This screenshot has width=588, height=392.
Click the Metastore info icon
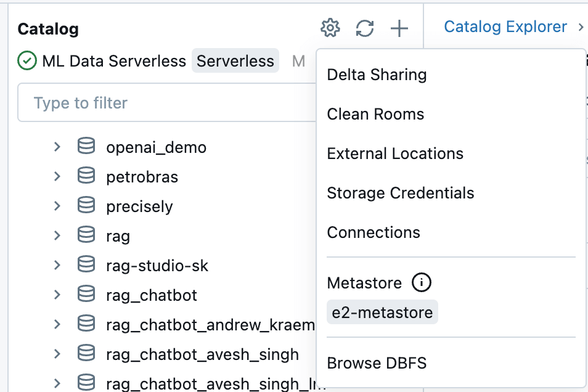422,283
